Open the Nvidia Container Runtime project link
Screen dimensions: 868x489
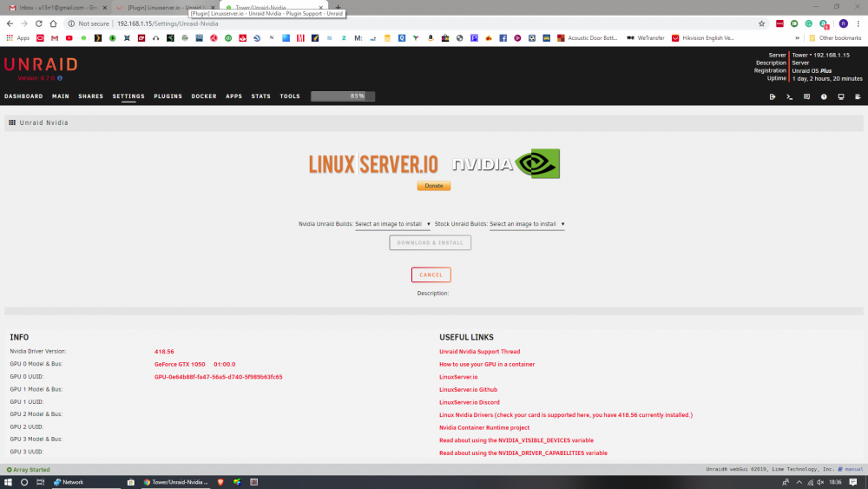coord(484,427)
